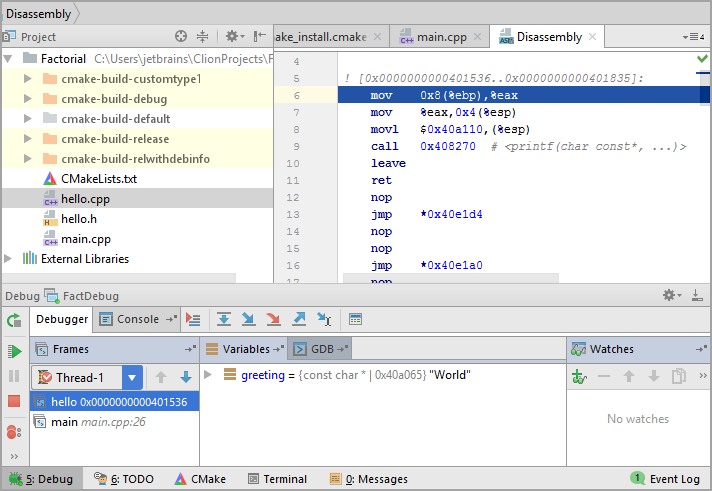Stop debugging with the red square icon
The height and width of the screenshot is (491, 712).
coord(14,401)
